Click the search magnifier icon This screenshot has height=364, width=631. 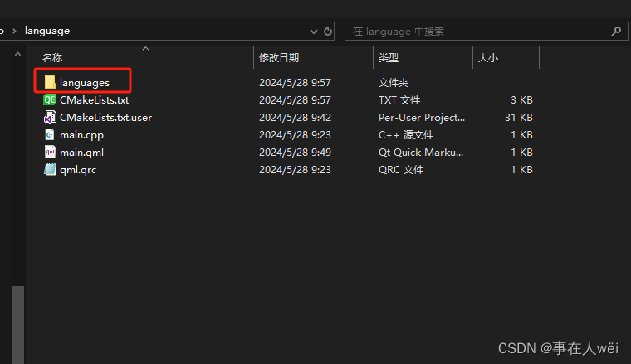(616, 31)
